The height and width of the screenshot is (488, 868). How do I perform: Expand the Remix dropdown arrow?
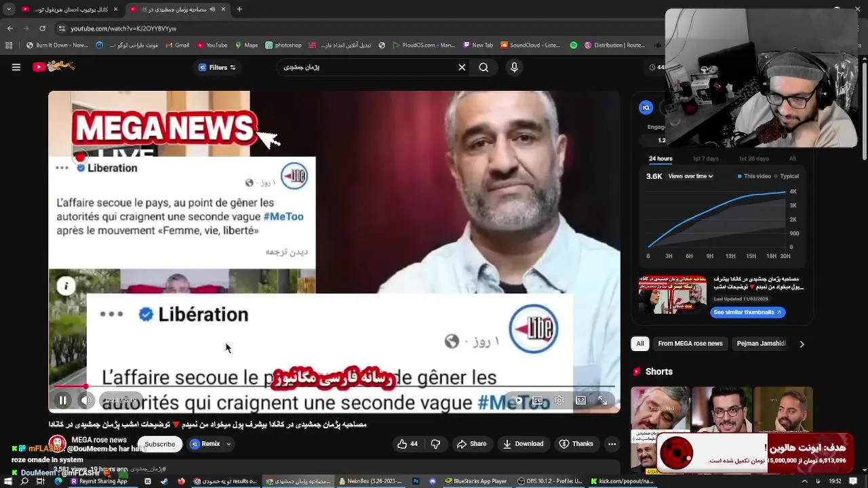(229, 444)
